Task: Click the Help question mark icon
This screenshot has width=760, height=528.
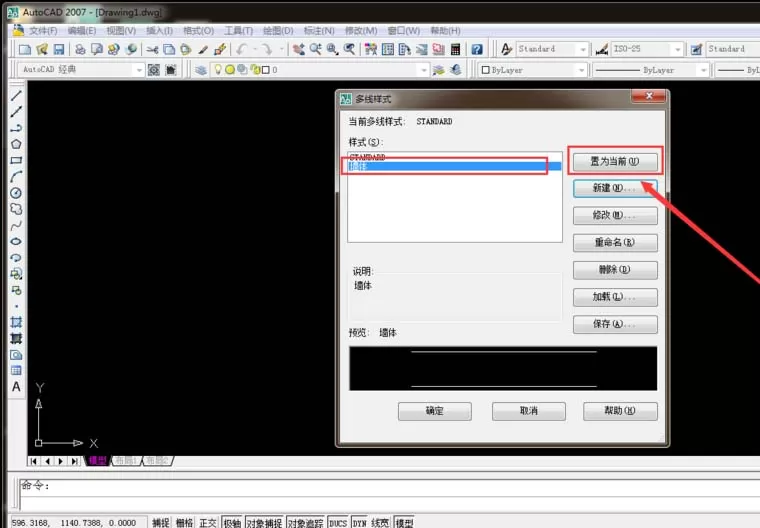Action: click(x=477, y=49)
